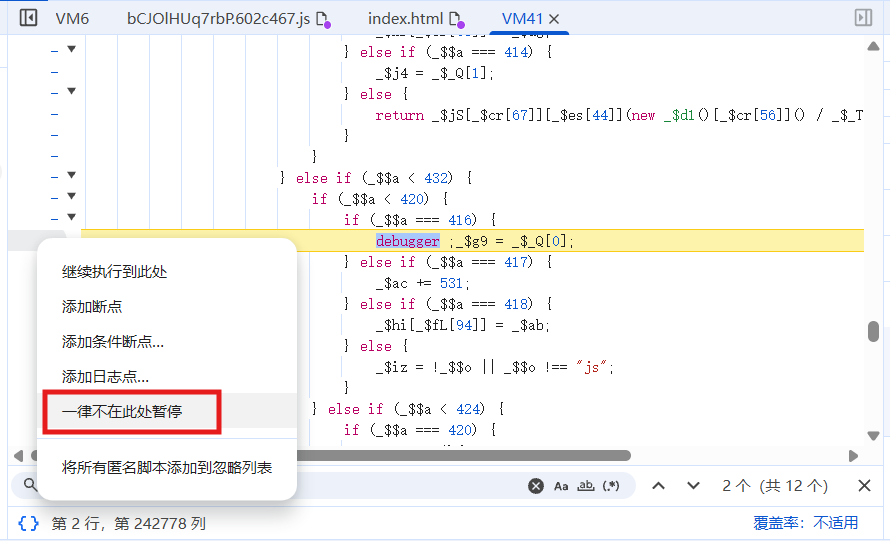Image resolution: width=890 pixels, height=541 pixels.
Task: Open the bCJOlHUq7rbP.602c467.js tab
Action: [x=218, y=19]
